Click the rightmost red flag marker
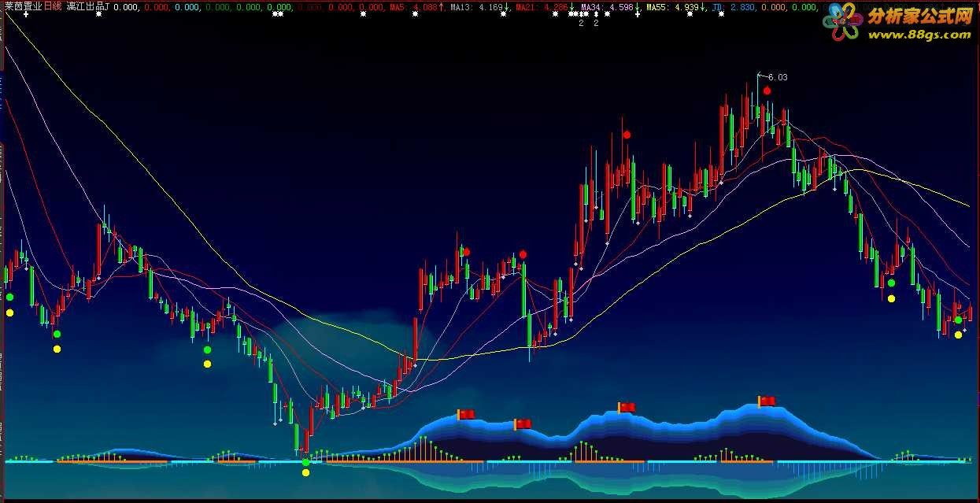980x503 pixels. 767,401
